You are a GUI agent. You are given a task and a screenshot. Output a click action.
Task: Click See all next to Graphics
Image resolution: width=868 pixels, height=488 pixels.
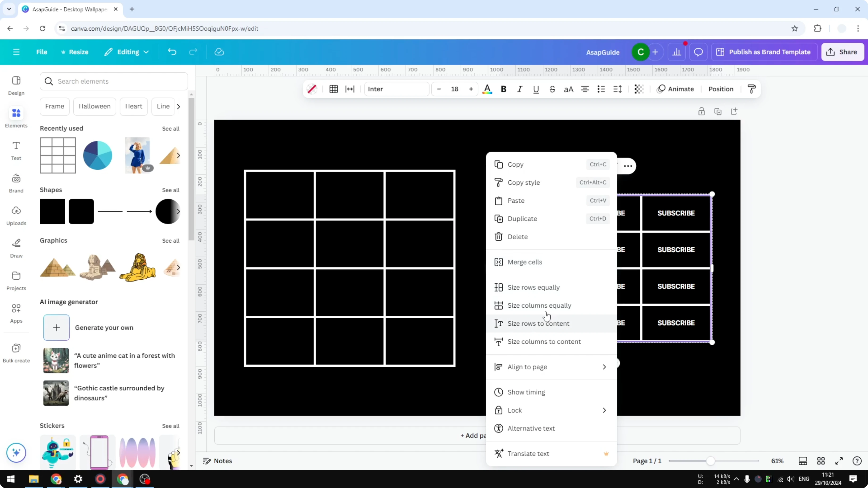(171, 240)
